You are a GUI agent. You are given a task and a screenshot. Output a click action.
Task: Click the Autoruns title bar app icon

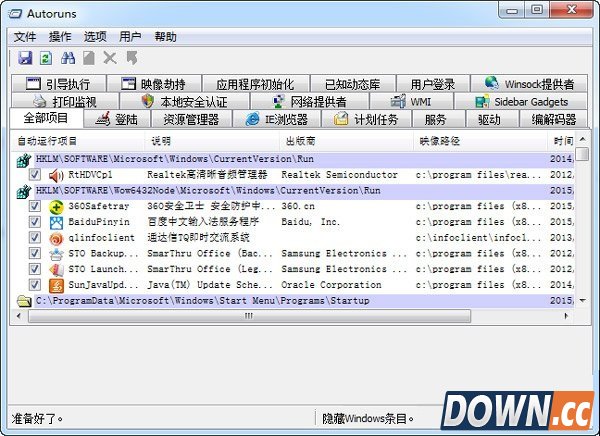coord(15,14)
